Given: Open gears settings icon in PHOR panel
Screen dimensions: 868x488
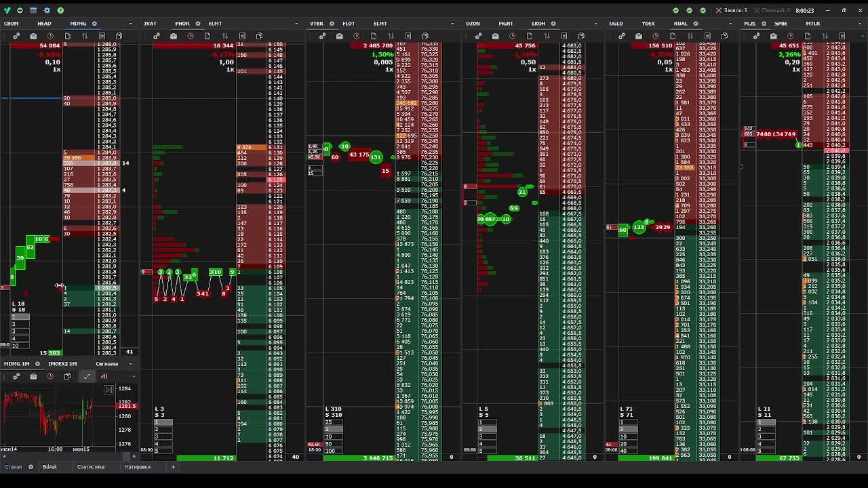Looking at the screenshot, I should coord(157,36).
